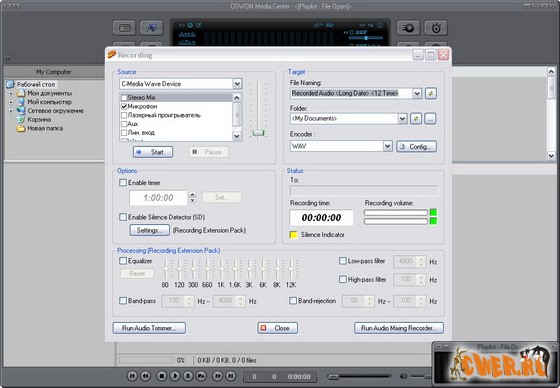The height and width of the screenshot is (388, 560).
Task: Click the playlist view icon at top toolbar
Action: pos(124,28)
